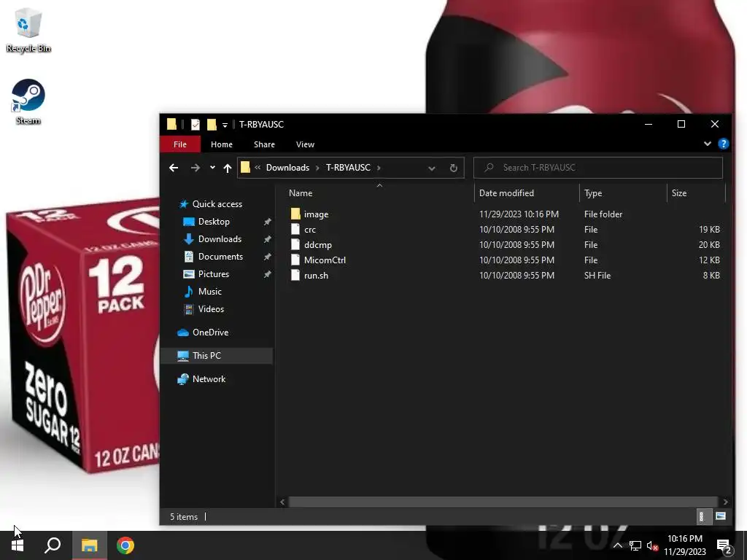Launch Steam from the desktop shortcut

pos(28,102)
